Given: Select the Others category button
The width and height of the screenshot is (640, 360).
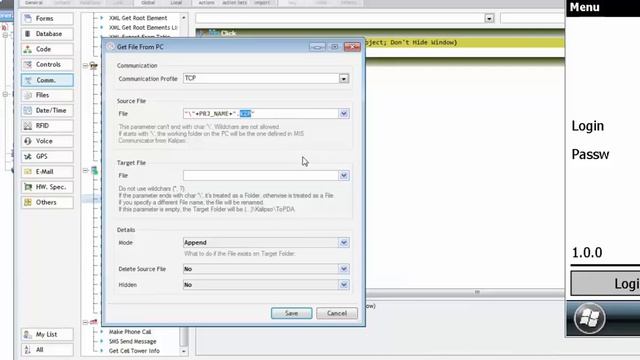Looking at the screenshot, I should 47,202.
